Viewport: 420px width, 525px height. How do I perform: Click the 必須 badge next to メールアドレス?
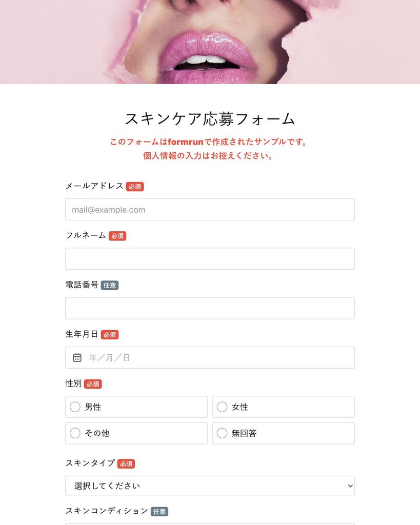coord(135,187)
